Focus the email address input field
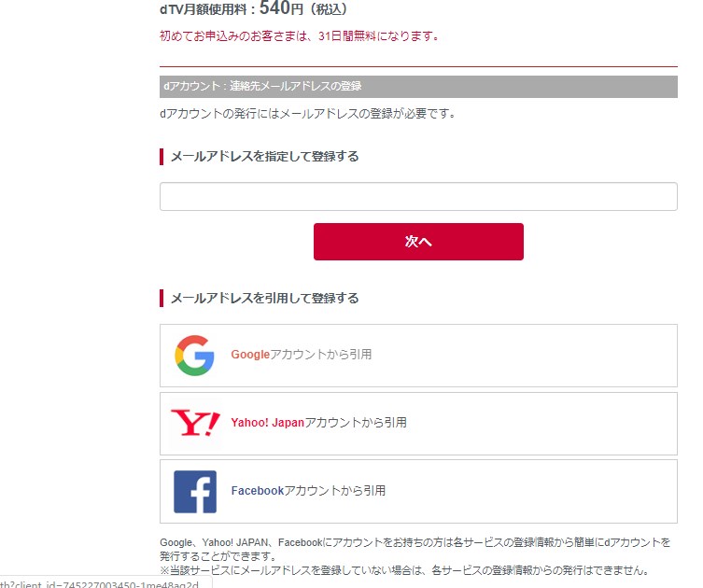This screenshot has height=588, width=703. click(x=418, y=196)
